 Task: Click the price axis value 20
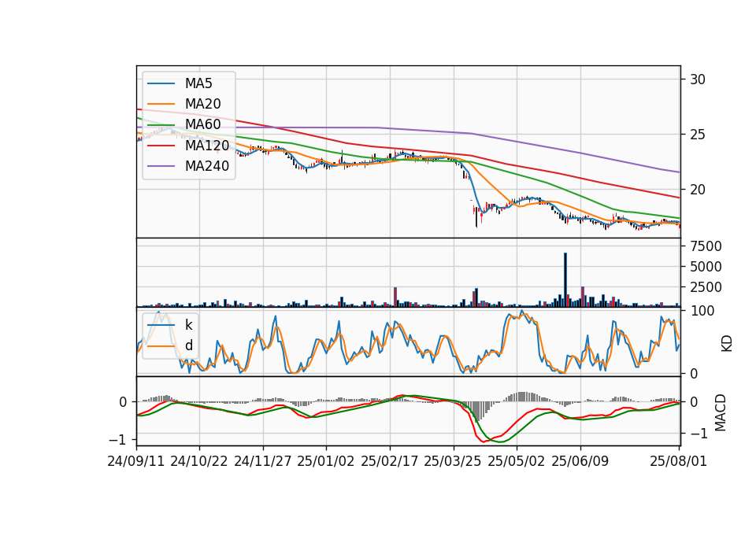(x=697, y=190)
